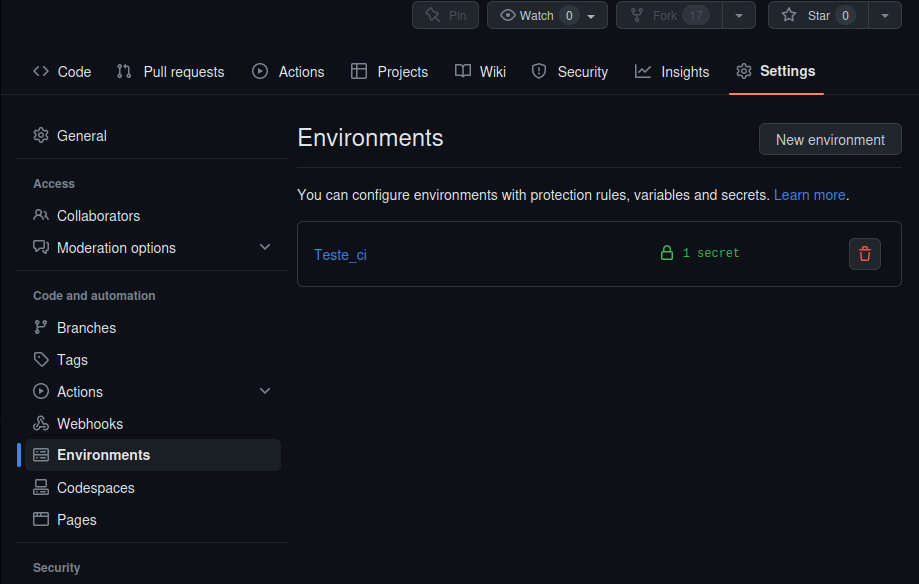Click the Security shield icon in top nav
This screenshot has width=919, height=584.
539,72
